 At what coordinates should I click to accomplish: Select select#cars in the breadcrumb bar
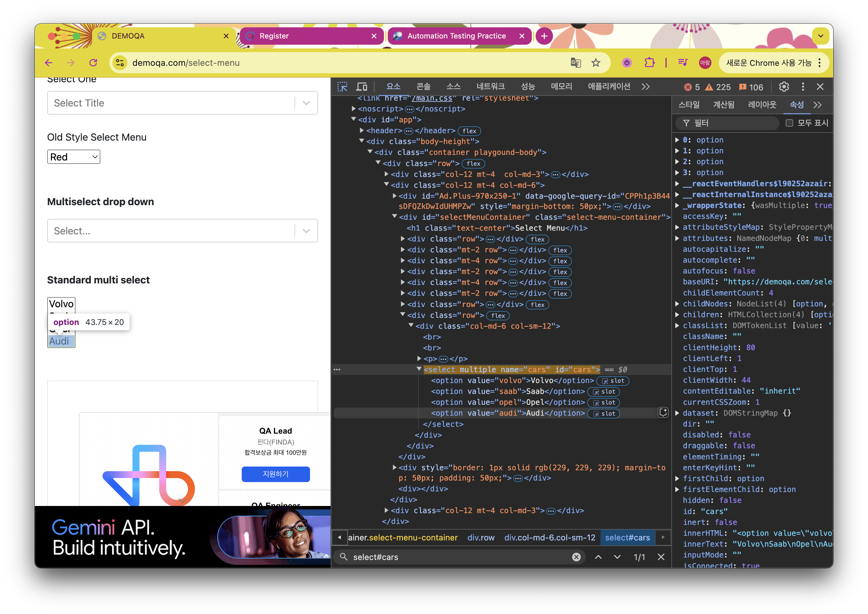click(627, 538)
